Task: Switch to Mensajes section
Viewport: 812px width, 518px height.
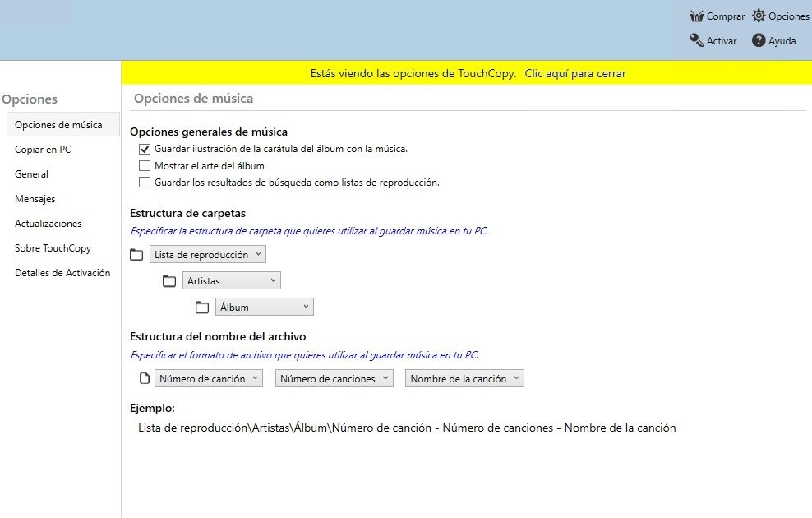Action: pyautogui.click(x=35, y=199)
